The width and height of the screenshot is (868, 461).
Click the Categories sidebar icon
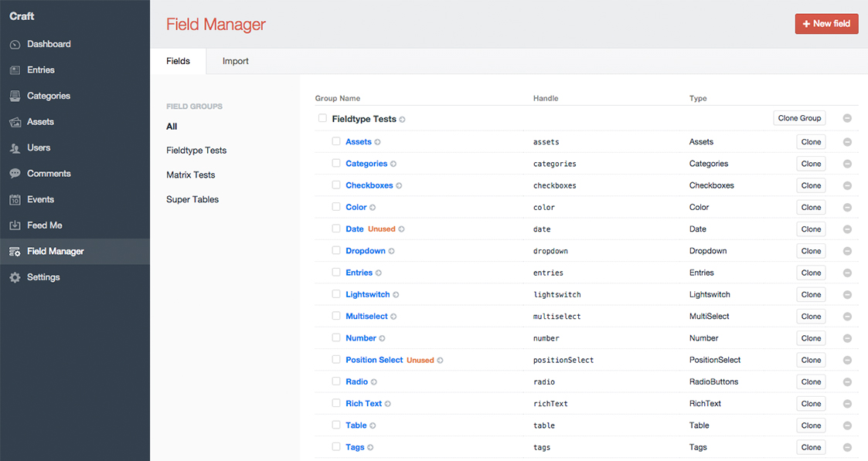[15, 97]
